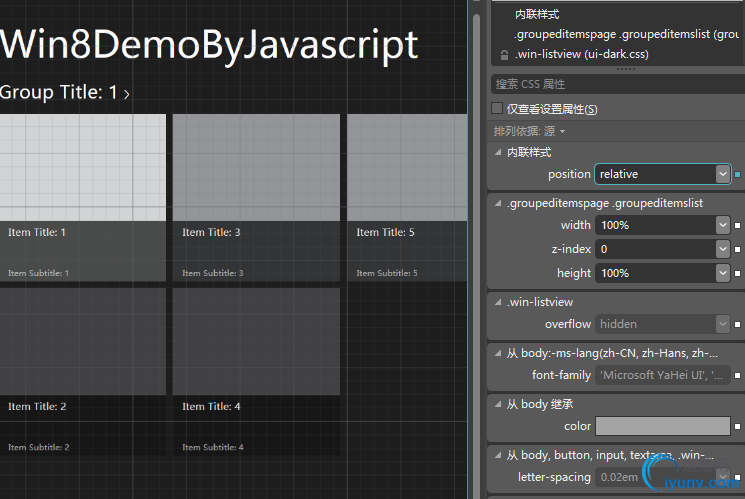Enable the 仅查看设置属性 checkbox
Viewport: 745px width, 499px height.
pos(498,108)
